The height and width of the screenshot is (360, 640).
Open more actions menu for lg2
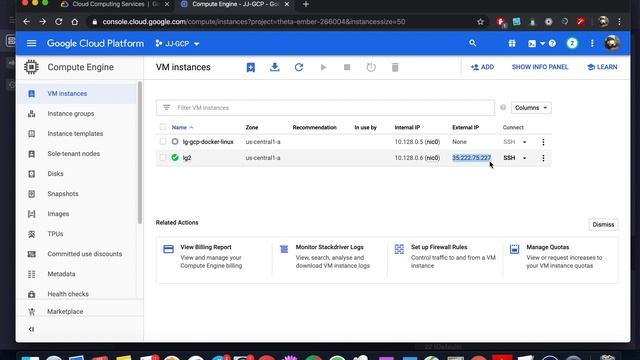[543, 158]
